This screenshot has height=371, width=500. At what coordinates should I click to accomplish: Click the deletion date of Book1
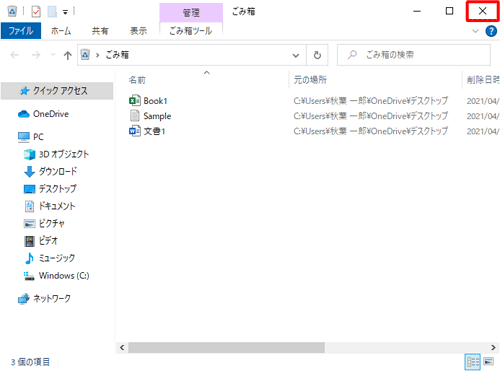click(483, 101)
